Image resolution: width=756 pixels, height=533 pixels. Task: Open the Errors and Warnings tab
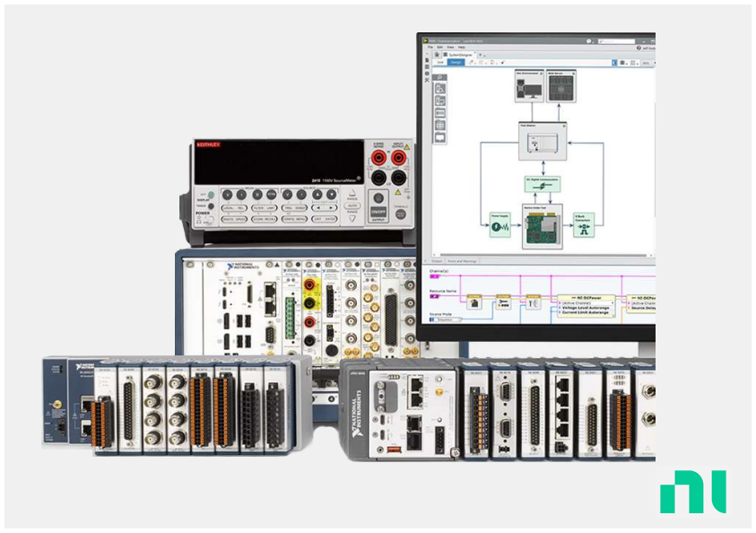(x=463, y=261)
